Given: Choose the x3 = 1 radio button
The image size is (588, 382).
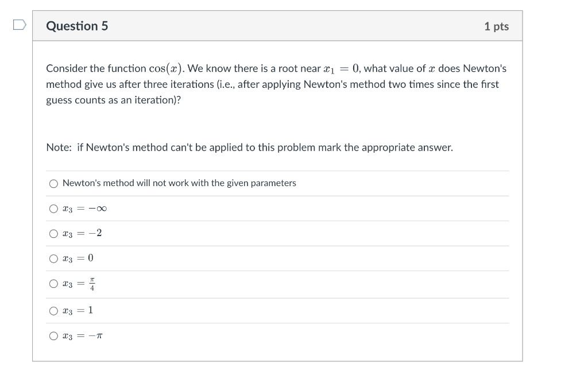Looking at the screenshot, I should point(53,311).
